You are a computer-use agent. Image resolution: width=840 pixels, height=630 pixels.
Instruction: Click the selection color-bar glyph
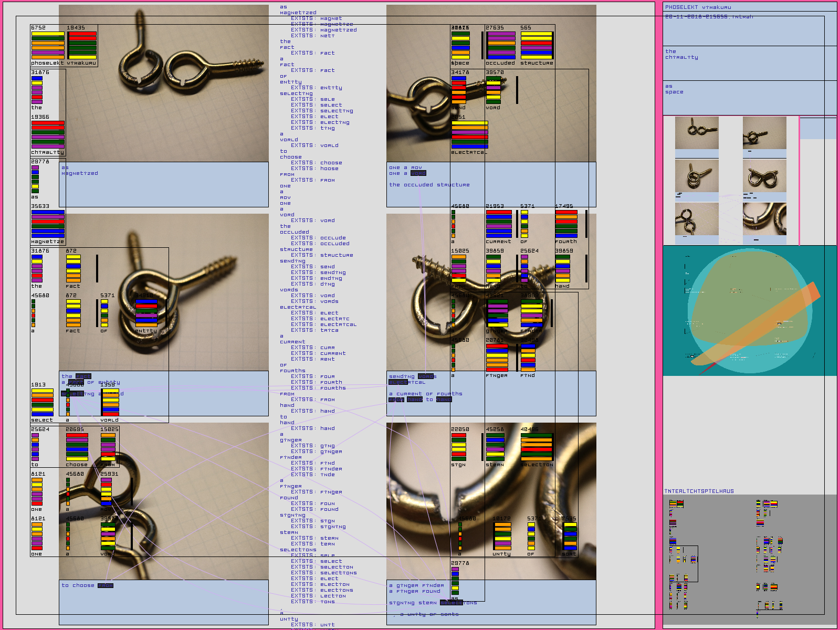(x=537, y=447)
